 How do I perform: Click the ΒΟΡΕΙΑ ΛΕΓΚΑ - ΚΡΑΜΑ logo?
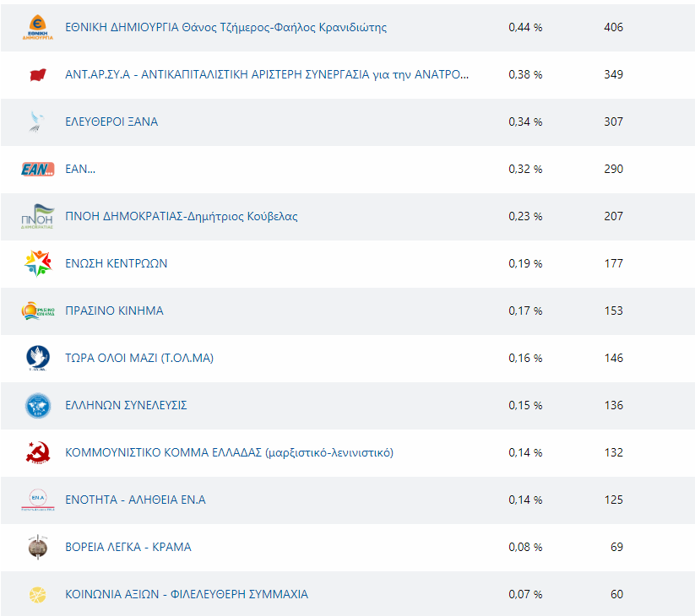38,547
